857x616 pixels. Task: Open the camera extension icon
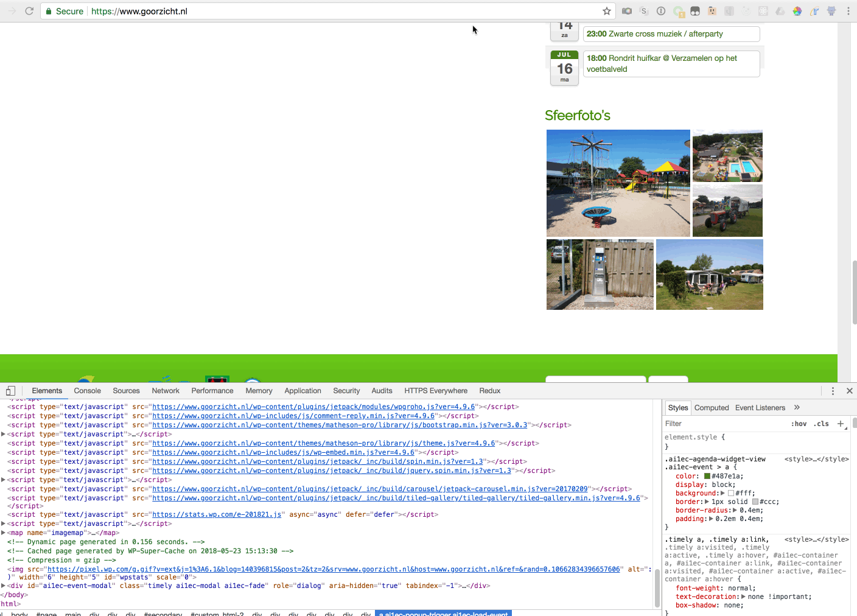pyautogui.click(x=627, y=11)
